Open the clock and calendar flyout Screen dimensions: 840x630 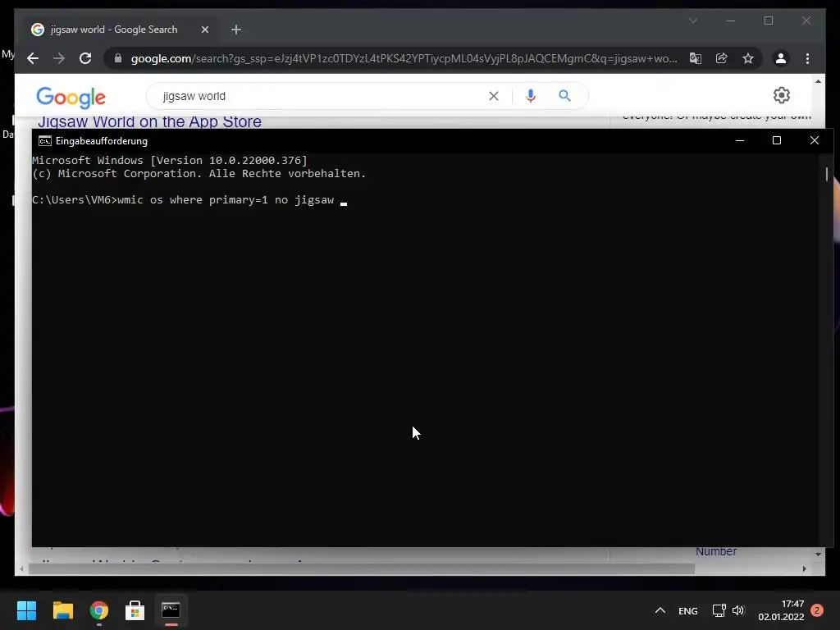781,610
